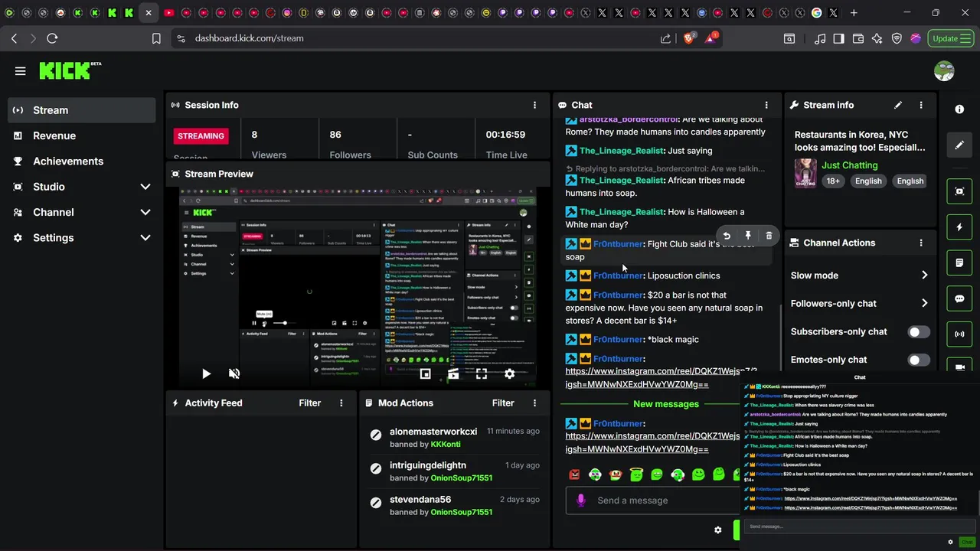Open a new browser tab
The width and height of the screenshot is (980, 551).
tap(854, 13)
